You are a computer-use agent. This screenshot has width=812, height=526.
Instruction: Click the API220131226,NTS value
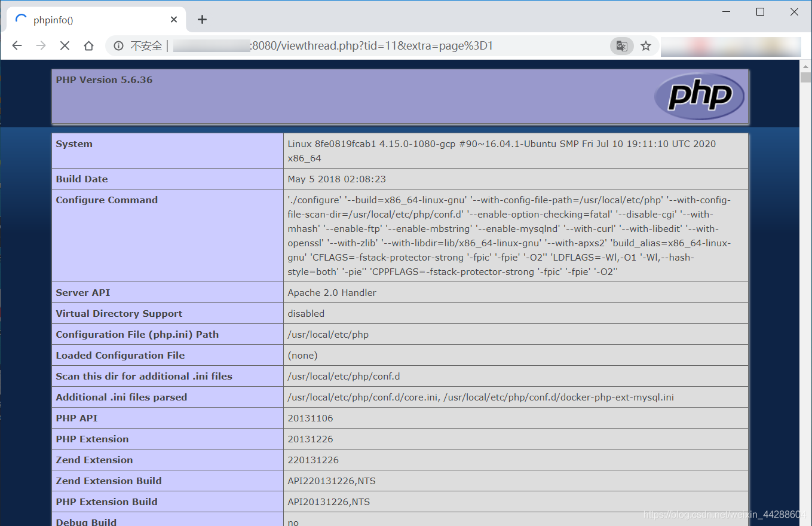pos(332,481)
